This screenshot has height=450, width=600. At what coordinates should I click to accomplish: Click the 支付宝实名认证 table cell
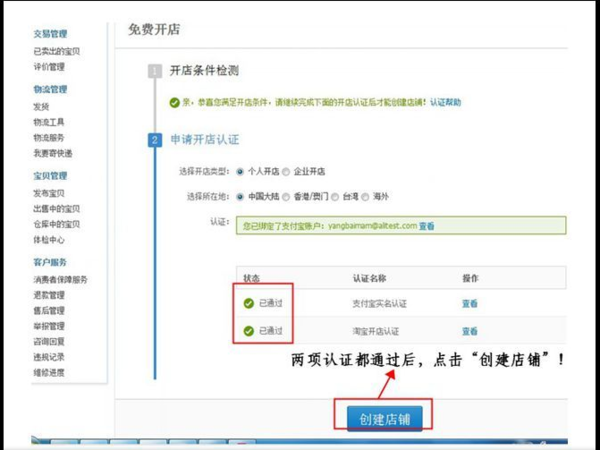pos(379,304)
